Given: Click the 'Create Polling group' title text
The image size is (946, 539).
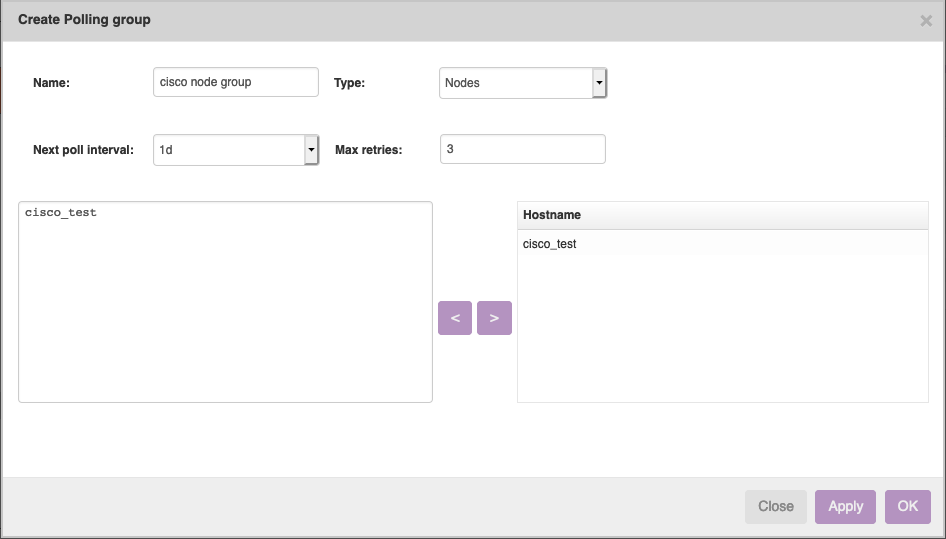Looking at the screenshot, I should click(x=84, y=20).
